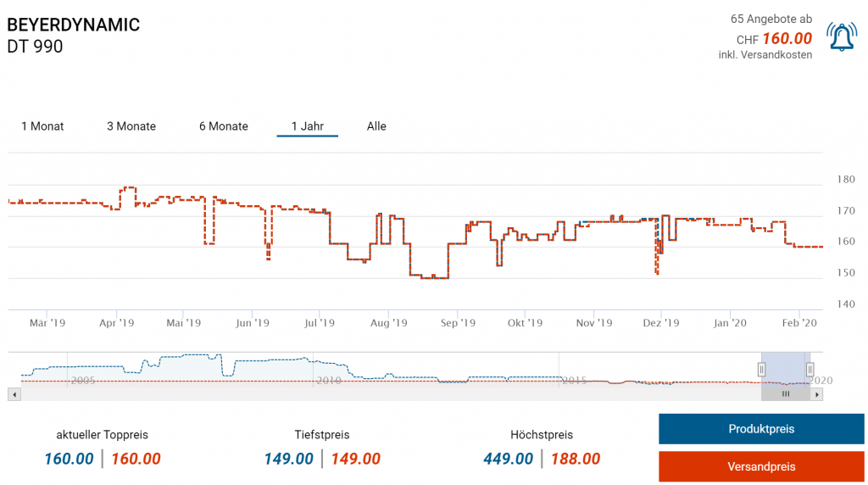The width and height of the screenshot is (868, 485).
Task: Toggle the Produktpreis series button
Action: pyautogui.click(x=761, y=429)
